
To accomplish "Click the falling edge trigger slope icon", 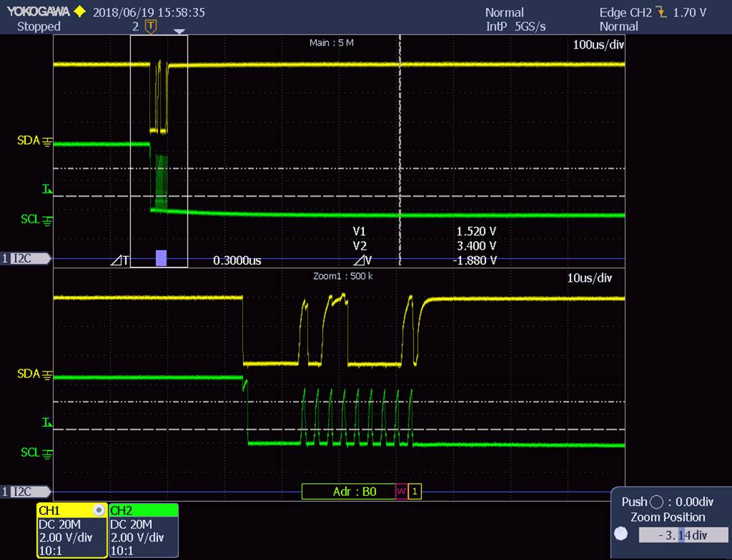I will [661, 12].
